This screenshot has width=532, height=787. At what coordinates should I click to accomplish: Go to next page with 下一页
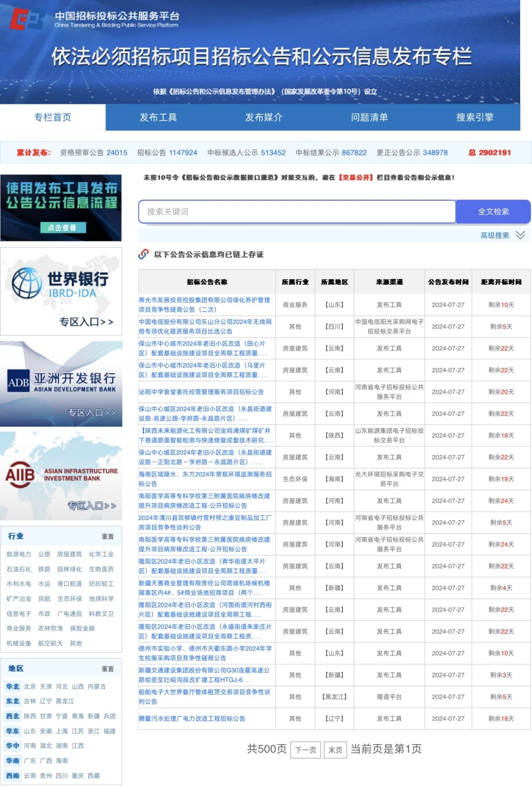[x=305, y=750]
